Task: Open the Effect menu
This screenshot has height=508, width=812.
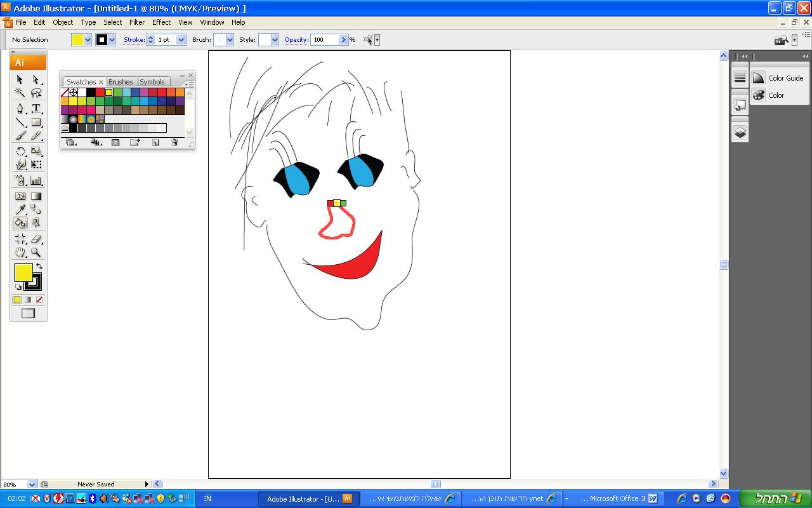Action: 161,22
